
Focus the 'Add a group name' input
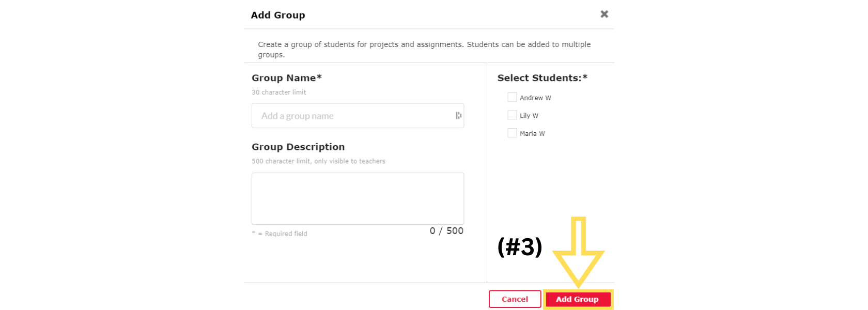pos(351,116)
